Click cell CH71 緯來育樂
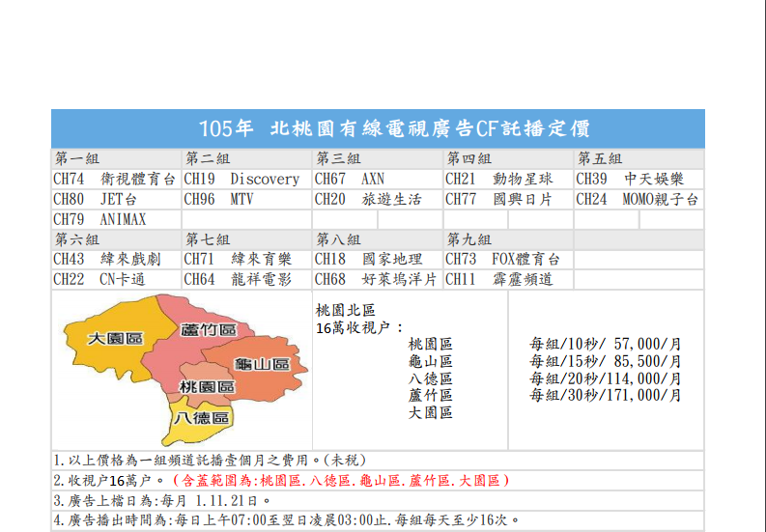Viewport: 766px width, 532px height. (x=246, y=260)
